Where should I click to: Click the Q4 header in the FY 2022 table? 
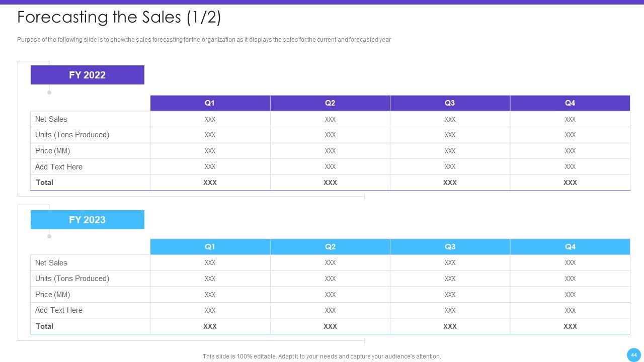coord(570,103)
